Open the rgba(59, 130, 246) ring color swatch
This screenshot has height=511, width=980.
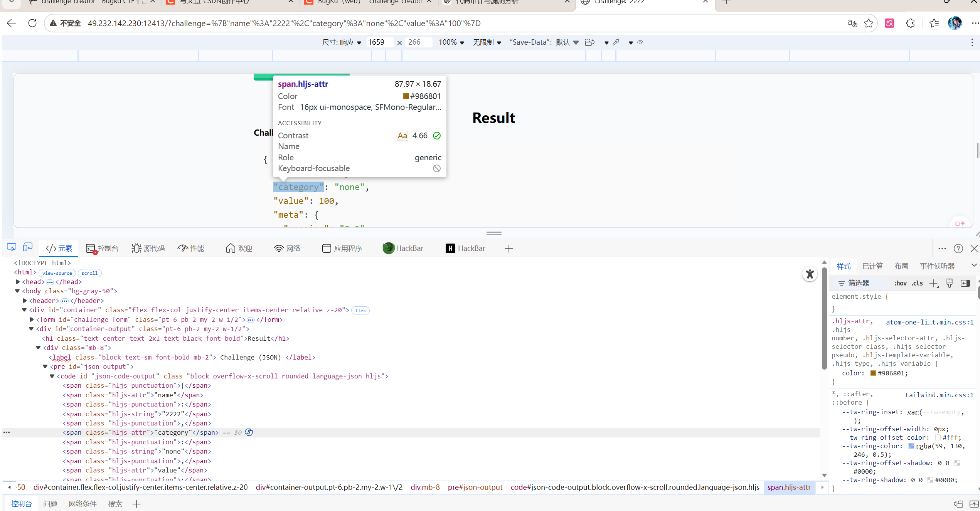pos(911,446)
